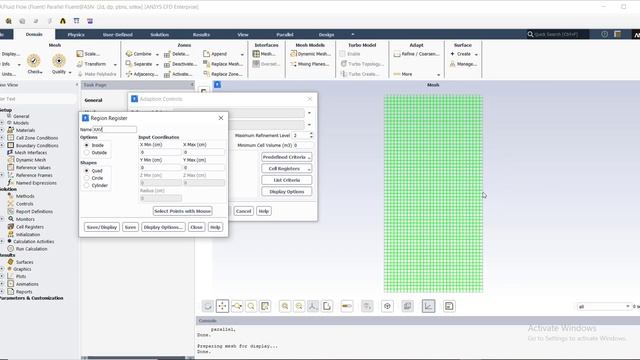Click the Separate zones icon
This screenshot has height=360, width=640.
point(129,64)
